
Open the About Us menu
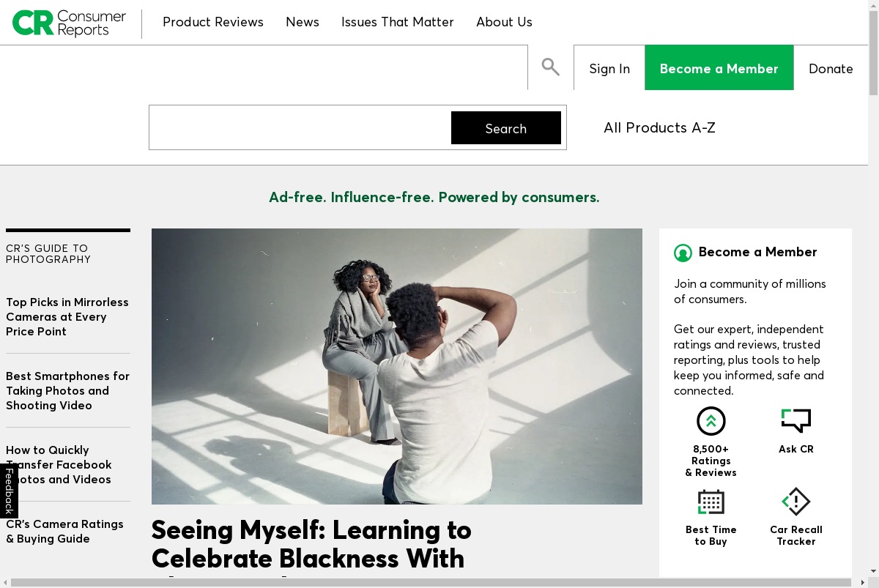504,22
